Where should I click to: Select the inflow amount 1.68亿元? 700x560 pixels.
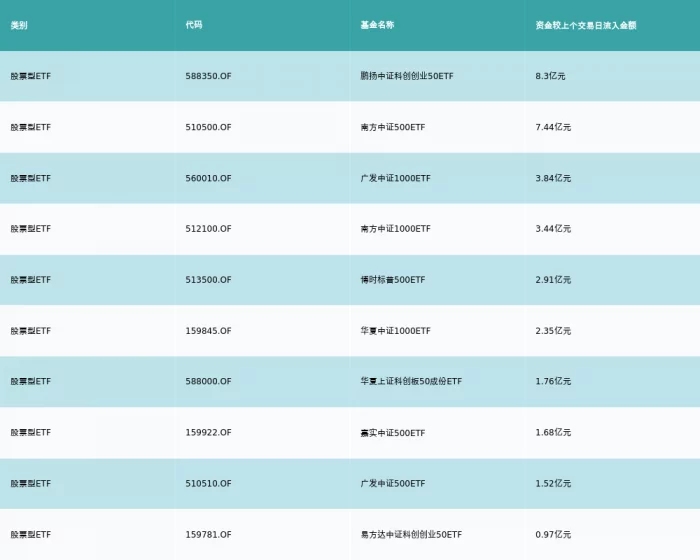coord(553,432)
